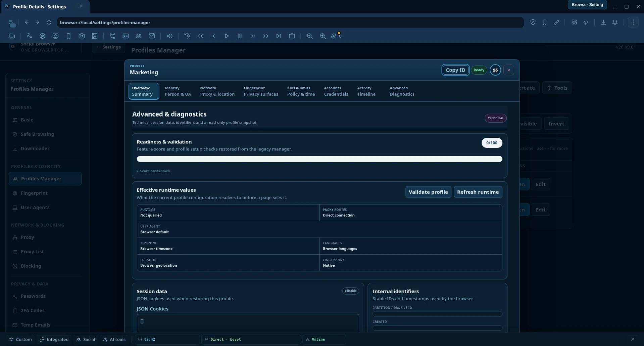This screenshot has width=644, height=346.
Task: Open the Network Proxy & location tab
Action: [x=217, y=91]
